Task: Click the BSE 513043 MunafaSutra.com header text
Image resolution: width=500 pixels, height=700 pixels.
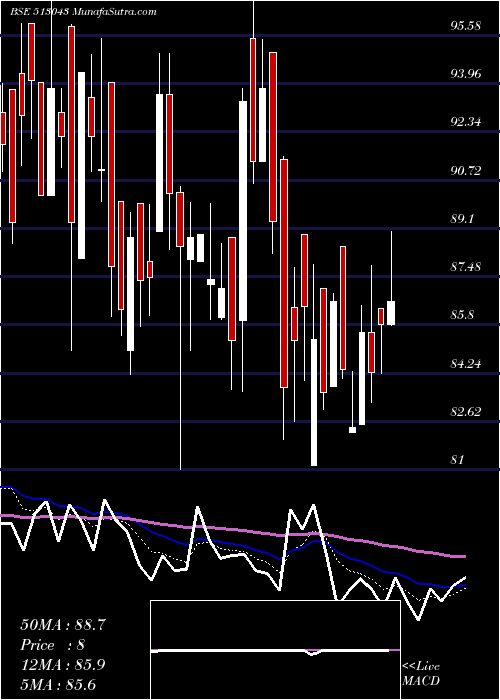Action: [x=83, y=12]
